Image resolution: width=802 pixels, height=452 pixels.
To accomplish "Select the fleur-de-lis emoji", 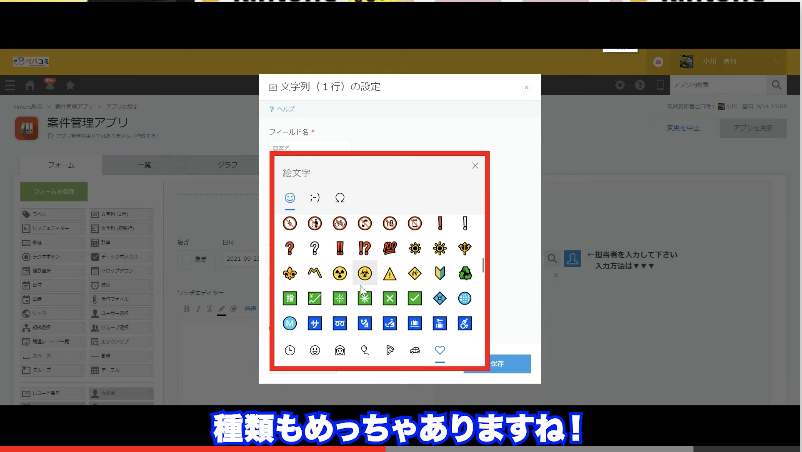I will pyautogui.click(x=289, y=273).
